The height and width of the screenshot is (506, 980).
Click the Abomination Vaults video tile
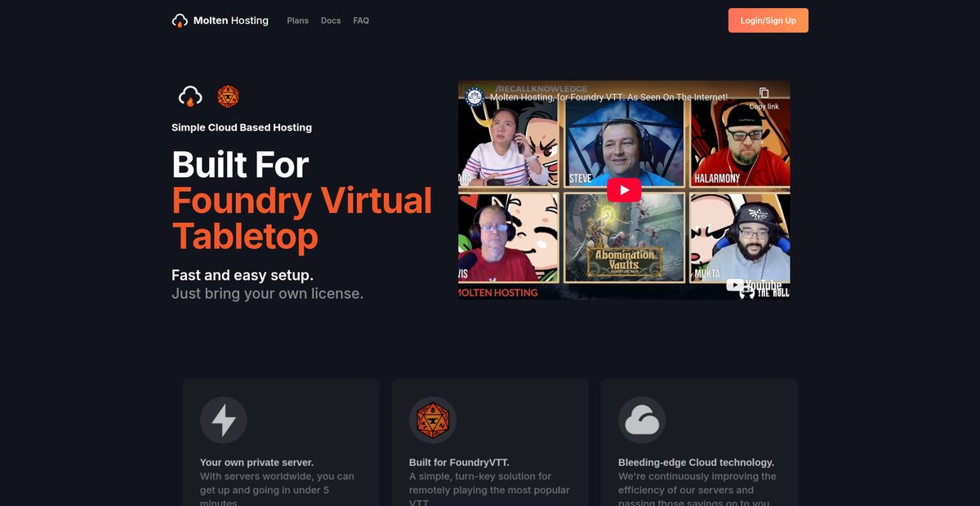pos(624,237)
